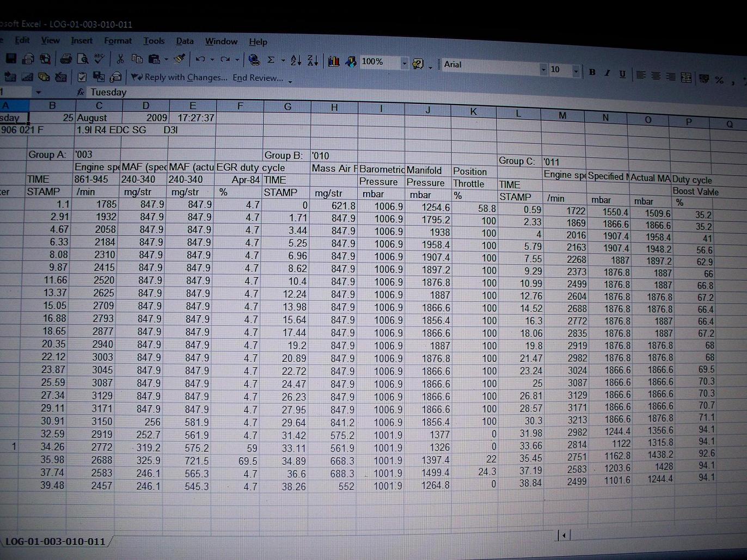
Task: Click the Print icon in toolbar
Action: (x=66, y=59)
